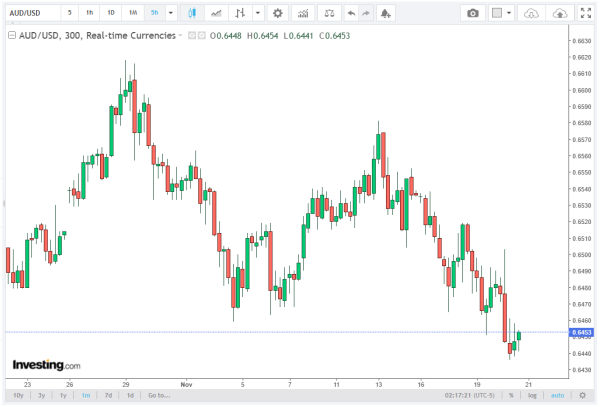
Task: Collapse the AUD/USD legend
Action: 11,34
